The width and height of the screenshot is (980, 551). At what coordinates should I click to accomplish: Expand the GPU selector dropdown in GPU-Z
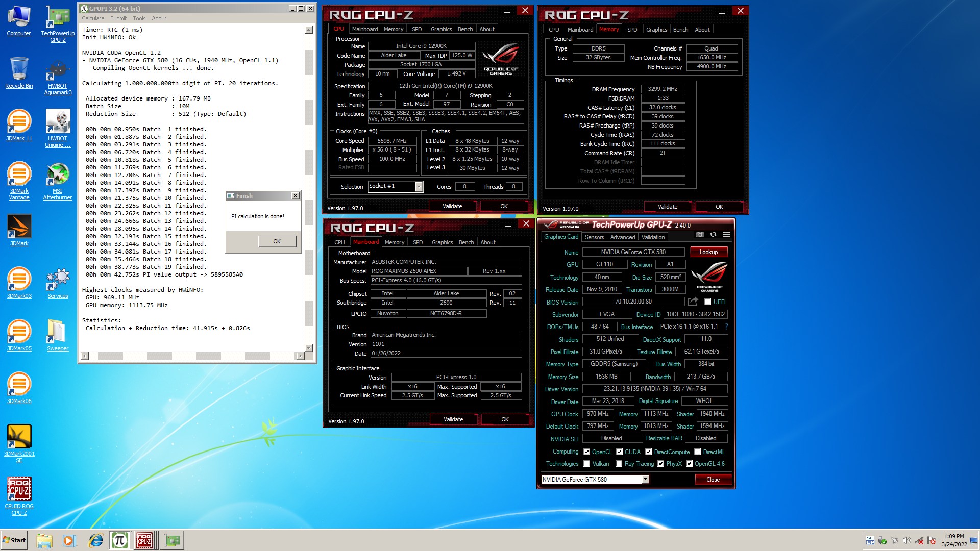point(645,479)
